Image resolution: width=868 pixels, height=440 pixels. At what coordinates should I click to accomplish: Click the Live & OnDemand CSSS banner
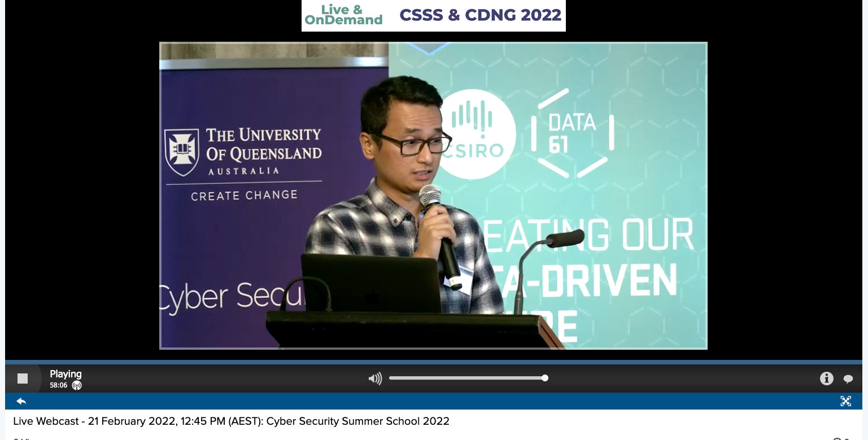[433, 16]
